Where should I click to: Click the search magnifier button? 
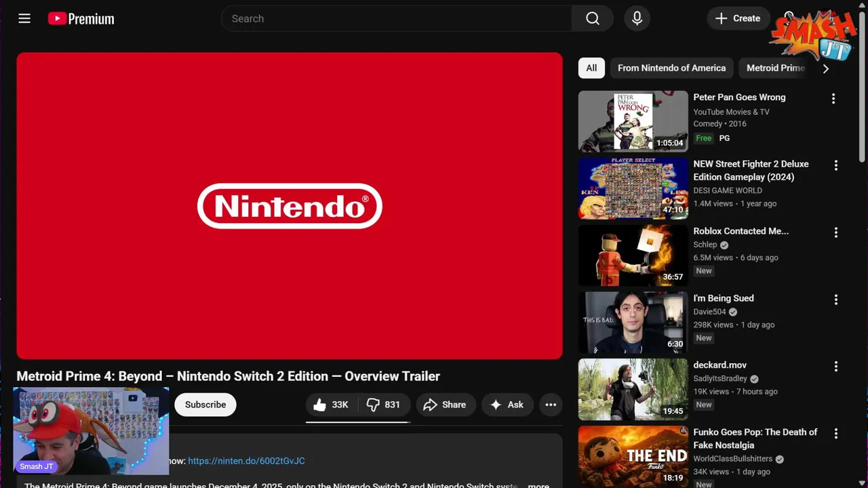(x=593, y=18)
